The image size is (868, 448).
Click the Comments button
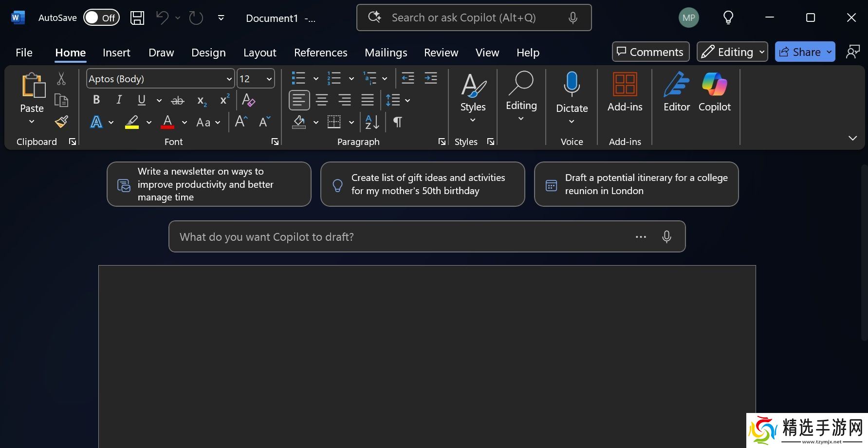(x=650, y=52)
